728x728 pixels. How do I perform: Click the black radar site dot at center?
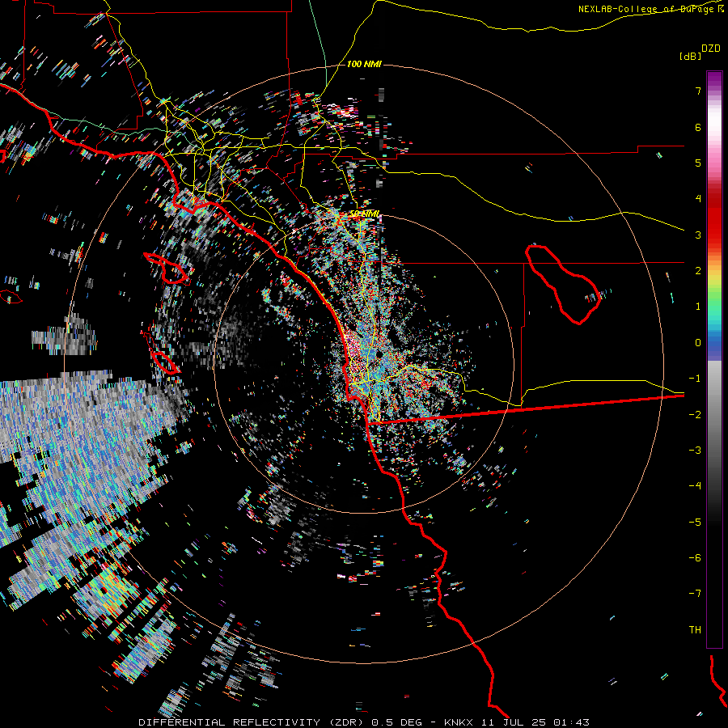(379, 355)
